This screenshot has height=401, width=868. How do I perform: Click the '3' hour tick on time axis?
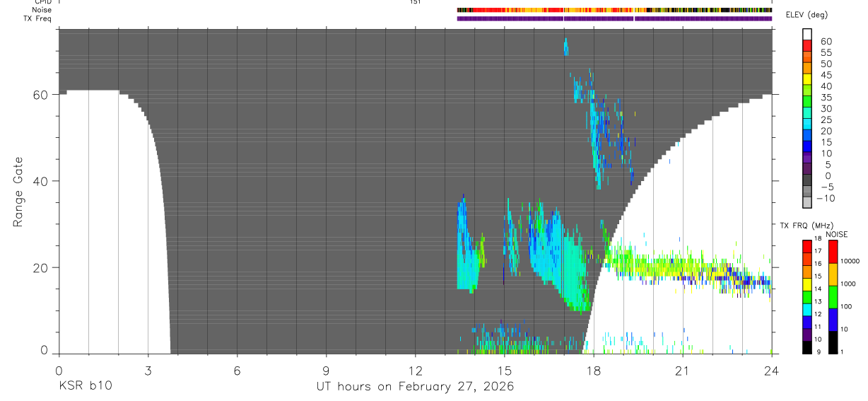[148, 370]
